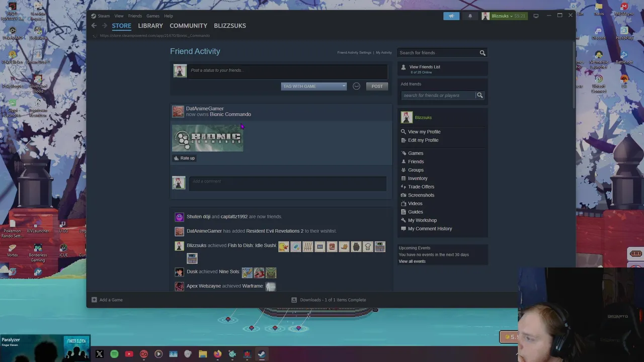Click the Search for friends field

click(x=438, y=53)
